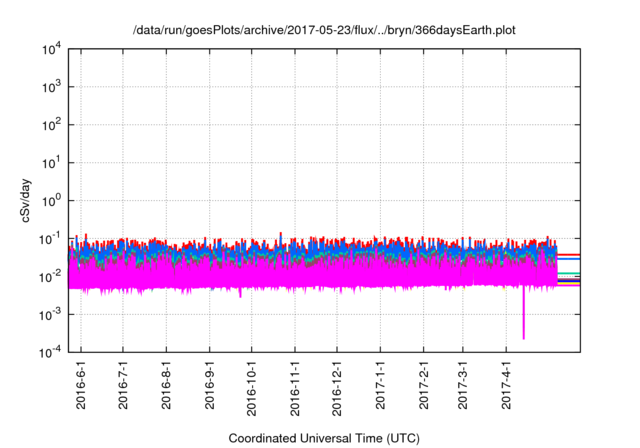Select the 2016-6-1 date tick label
The height and width of the screenshot is (448, 640).
(82, 386)
